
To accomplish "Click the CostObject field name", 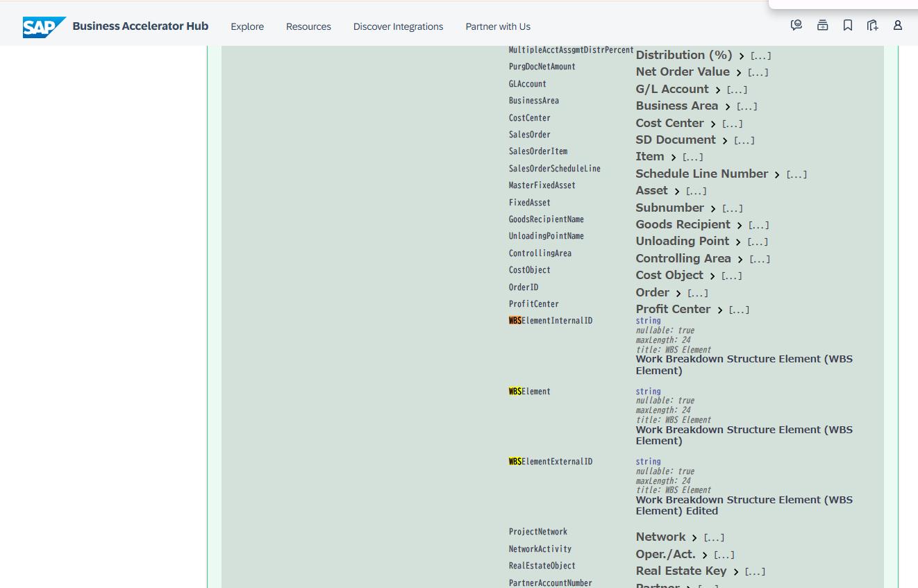I will (530, 270).
